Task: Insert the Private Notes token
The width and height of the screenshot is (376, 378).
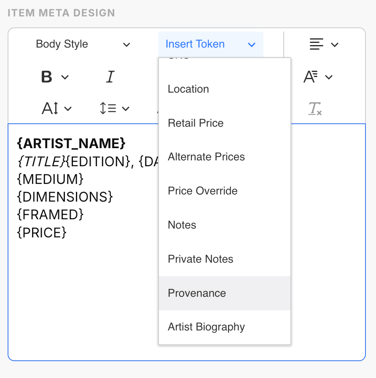Action: coord(225,259)
